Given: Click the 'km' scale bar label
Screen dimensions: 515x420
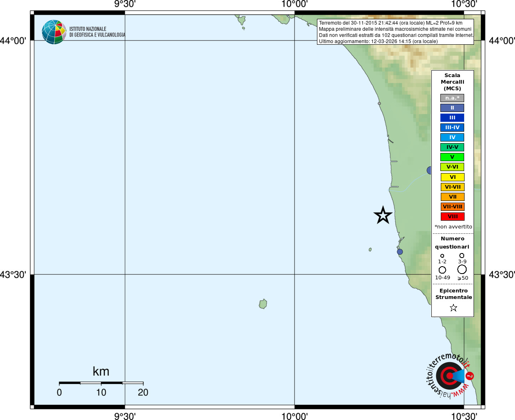Looking at the screenshot, I should point(101,372).
